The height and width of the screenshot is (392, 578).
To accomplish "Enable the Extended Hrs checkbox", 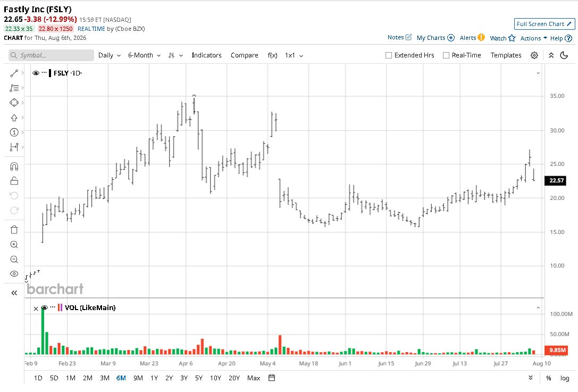I will [x=389, y=55].
